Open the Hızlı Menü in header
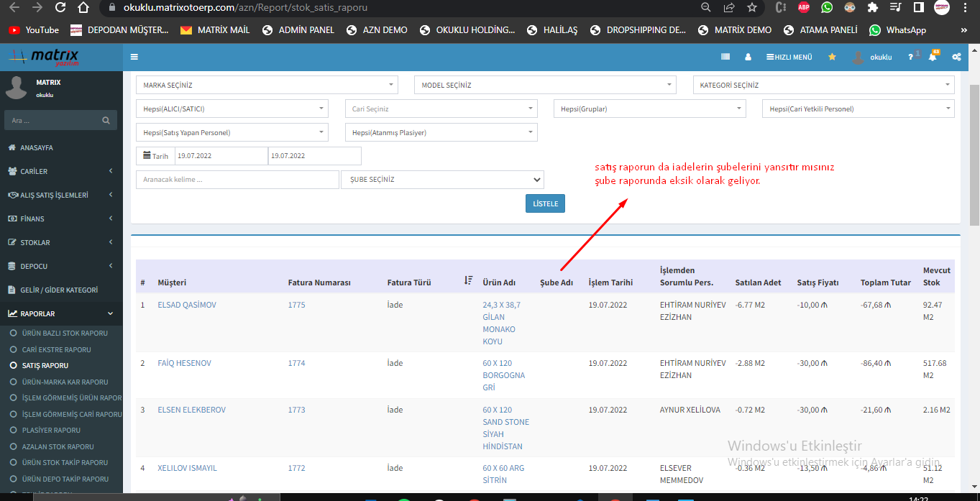Viewport: 980px width, 501px height. point(789,57)
